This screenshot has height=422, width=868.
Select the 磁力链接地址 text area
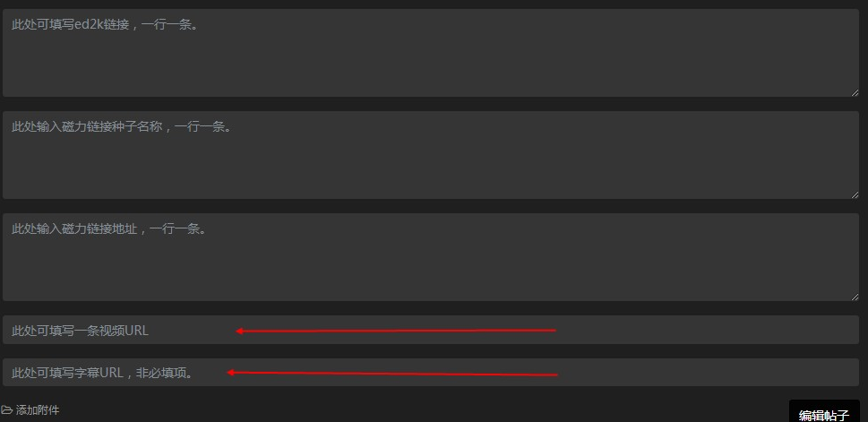click(430, 258)
